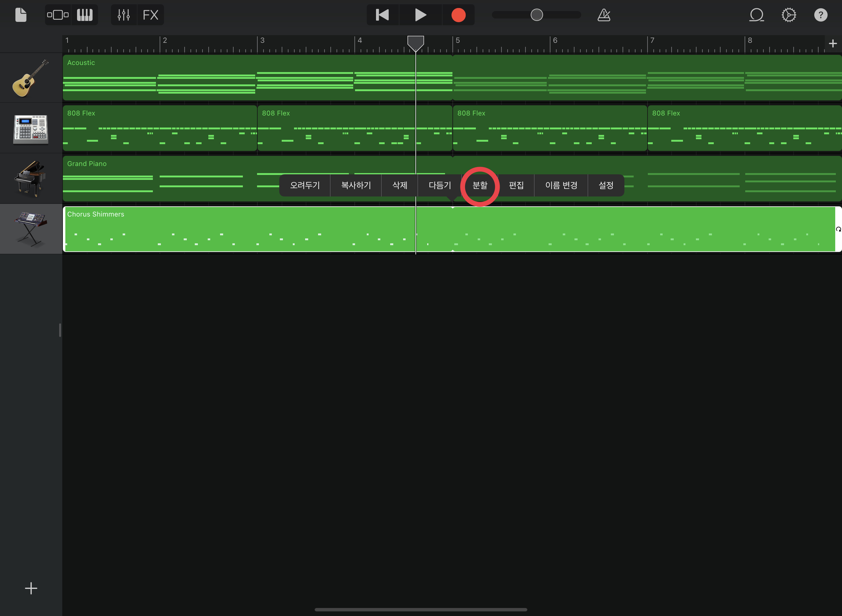The image size is (842, 616).
Task: Select the Acoustic guitar track icon
Action: pyautogui.click(x=31, y=78)
